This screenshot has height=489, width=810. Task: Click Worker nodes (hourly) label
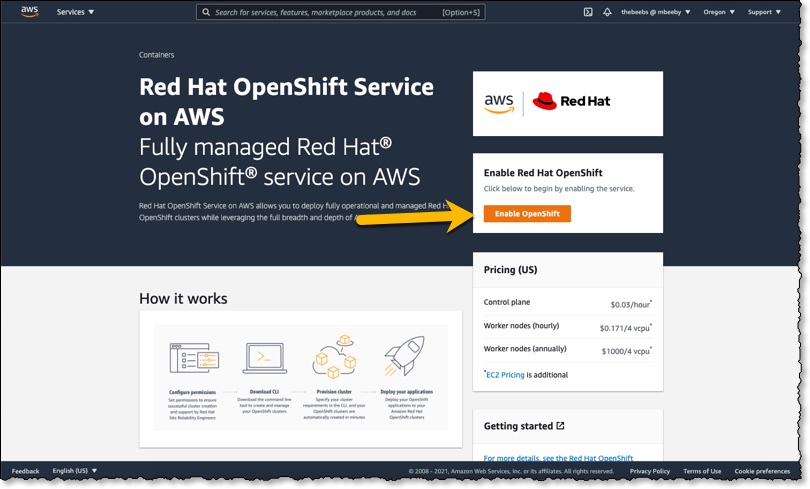click(521, 325)
